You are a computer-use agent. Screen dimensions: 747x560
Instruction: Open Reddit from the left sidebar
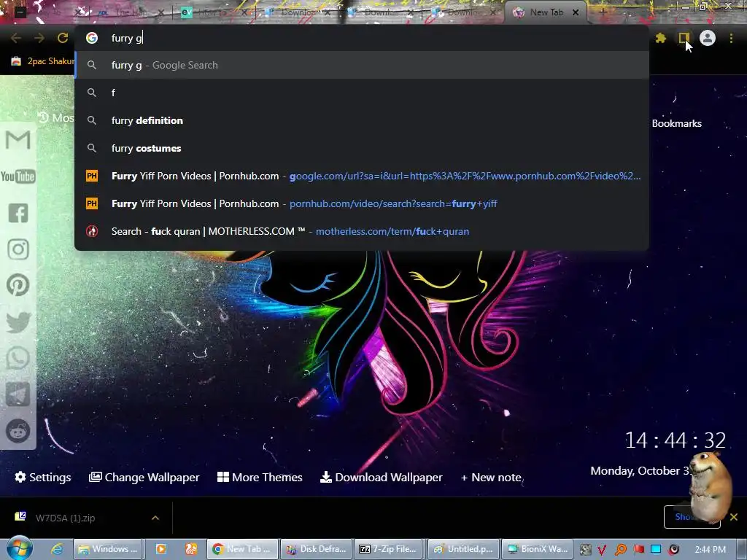(x=18, y=431)
